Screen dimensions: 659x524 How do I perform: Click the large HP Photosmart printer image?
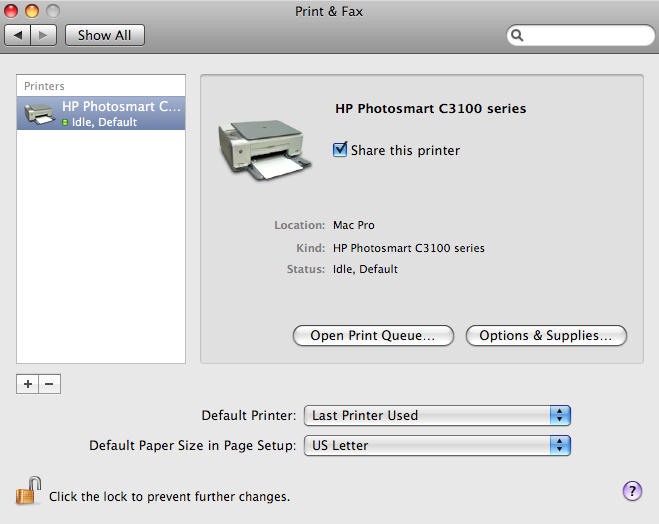tap(265, 149)
